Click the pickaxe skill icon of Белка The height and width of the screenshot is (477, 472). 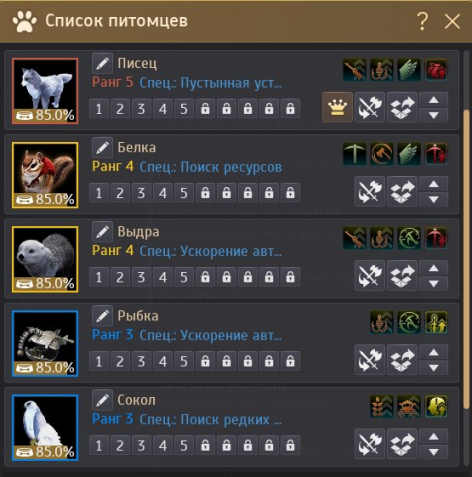pyautogui.click(x=354, y=154)
